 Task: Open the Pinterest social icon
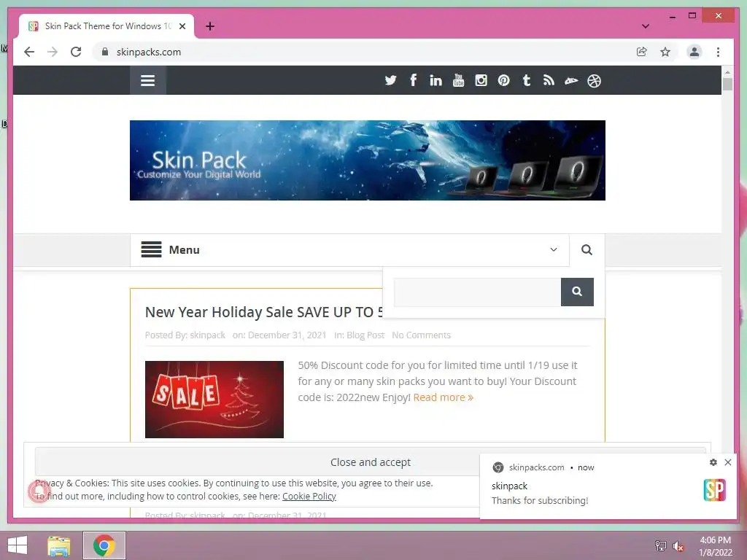(503, 80)
